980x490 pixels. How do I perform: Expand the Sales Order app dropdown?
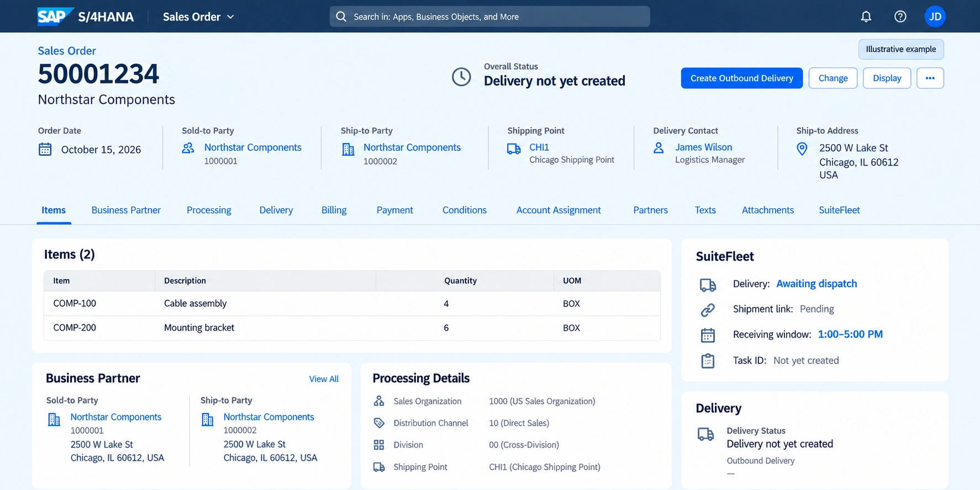pyautogui.click(x=198, y=17)
